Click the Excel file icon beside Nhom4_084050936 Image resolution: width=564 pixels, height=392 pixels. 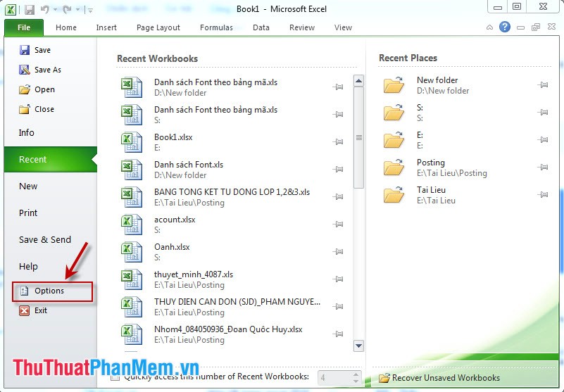click(x=131, y=334)
